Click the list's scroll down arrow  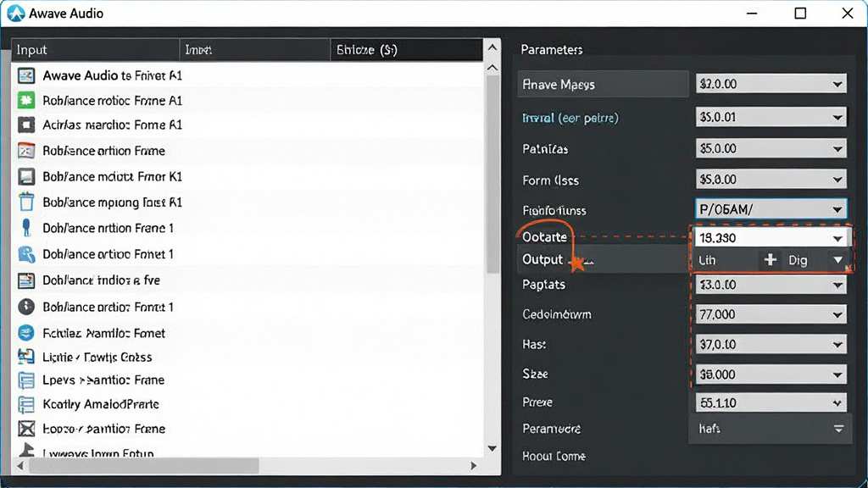point(492,448)
